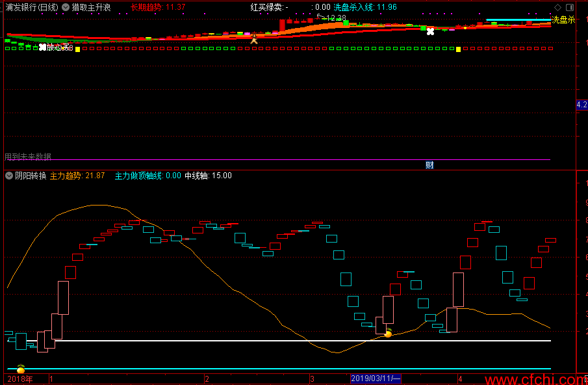Expand the 猎取主升浪 indicator dropdown arrow
Screen dimensions: 588x385
click(66, 7)
